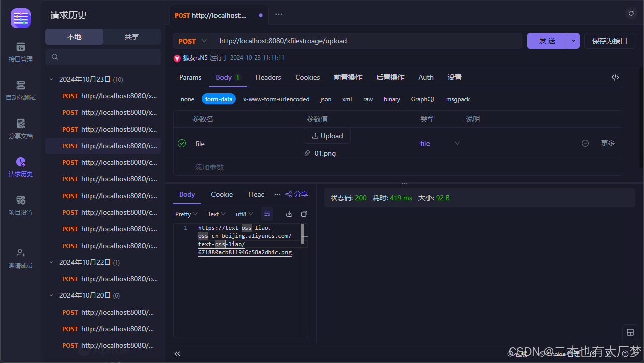Viewport: 644px width, 363px height.
Task: Open the POST method dropdown
Action: click(193, 41)
